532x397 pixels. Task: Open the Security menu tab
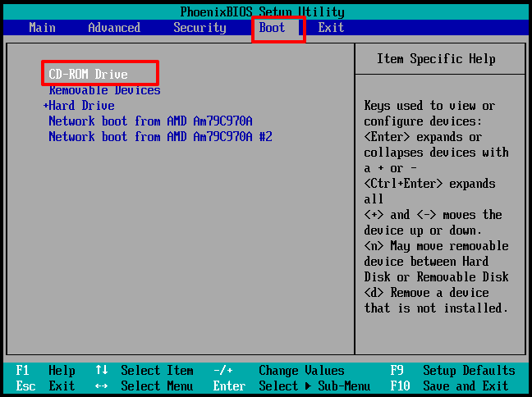pyautogui.click(x=199, y=27)
